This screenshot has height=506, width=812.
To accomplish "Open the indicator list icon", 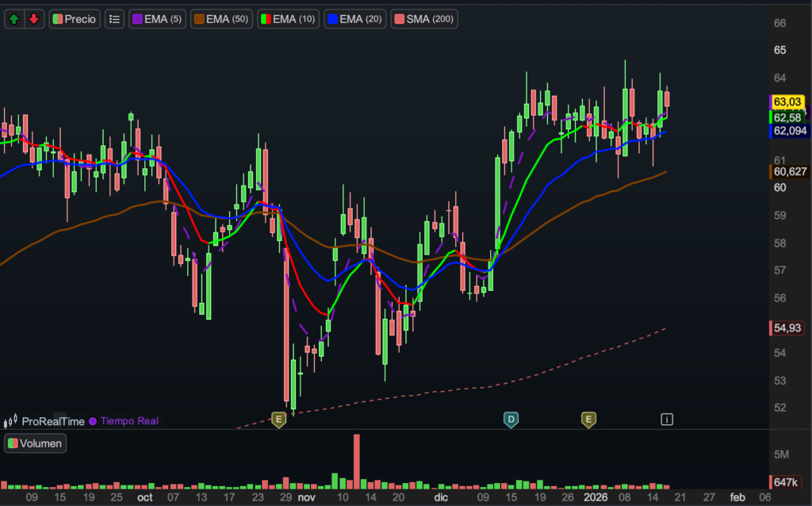I will [x=115, y=19].
